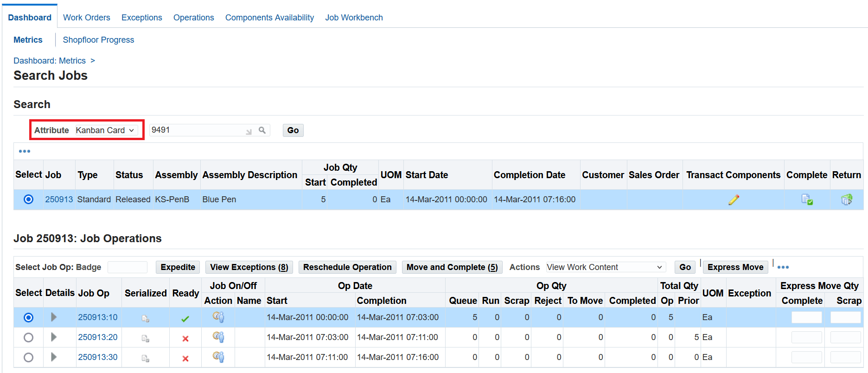Open the View Exceptions (8) button

[x=249, y=267]
